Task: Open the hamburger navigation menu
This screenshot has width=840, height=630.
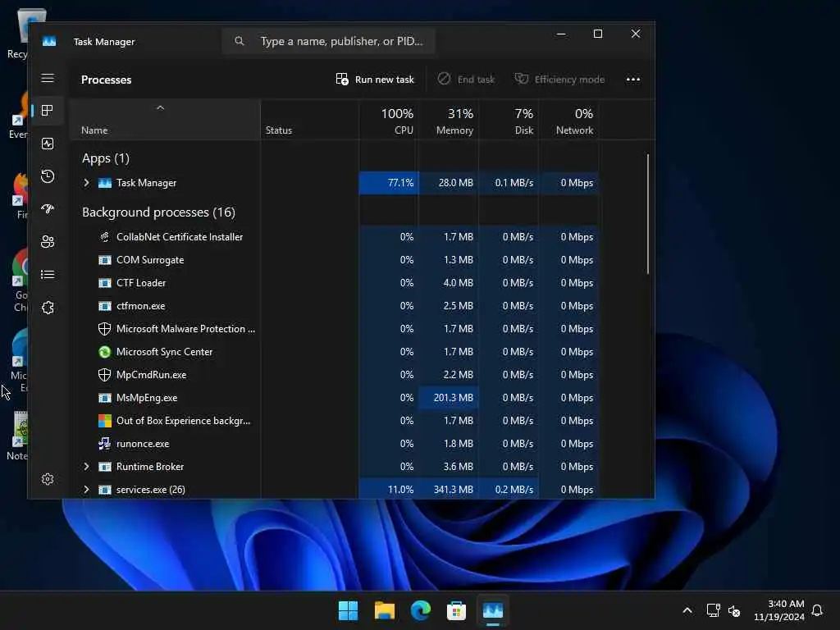Action: (48, 78)
